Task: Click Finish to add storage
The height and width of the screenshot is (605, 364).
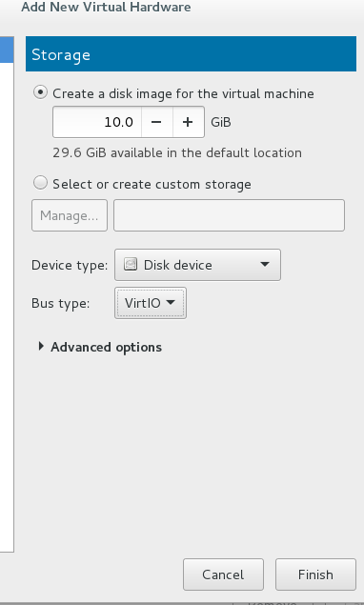Action: 315,575
